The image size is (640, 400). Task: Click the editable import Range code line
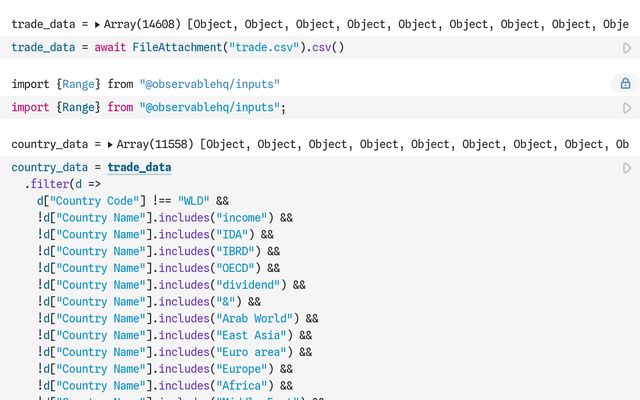click(x=150, y=107)
